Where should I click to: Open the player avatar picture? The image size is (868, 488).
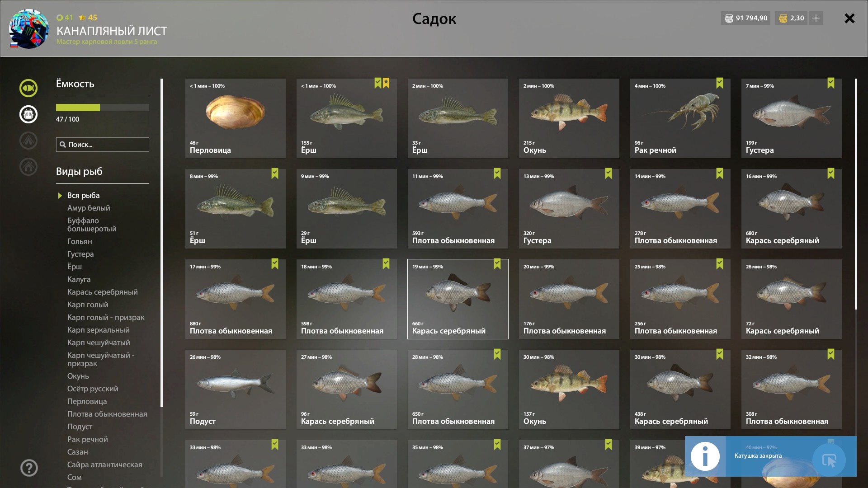[x=28, y=28]
